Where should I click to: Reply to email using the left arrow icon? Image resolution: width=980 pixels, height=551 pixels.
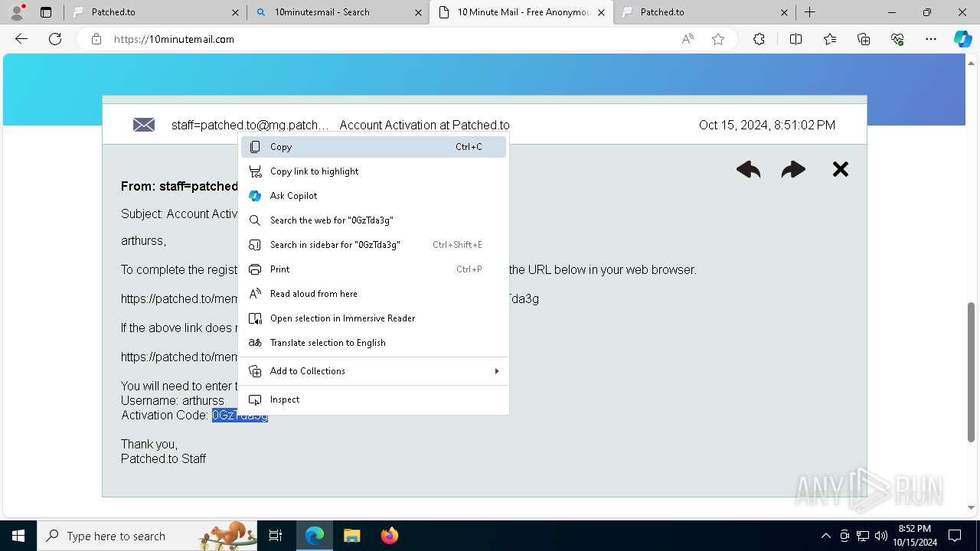pos(748,169)
